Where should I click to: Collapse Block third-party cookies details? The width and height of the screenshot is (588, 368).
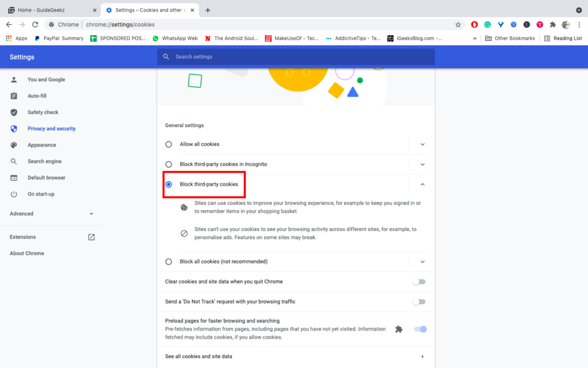tap(422, 185)
